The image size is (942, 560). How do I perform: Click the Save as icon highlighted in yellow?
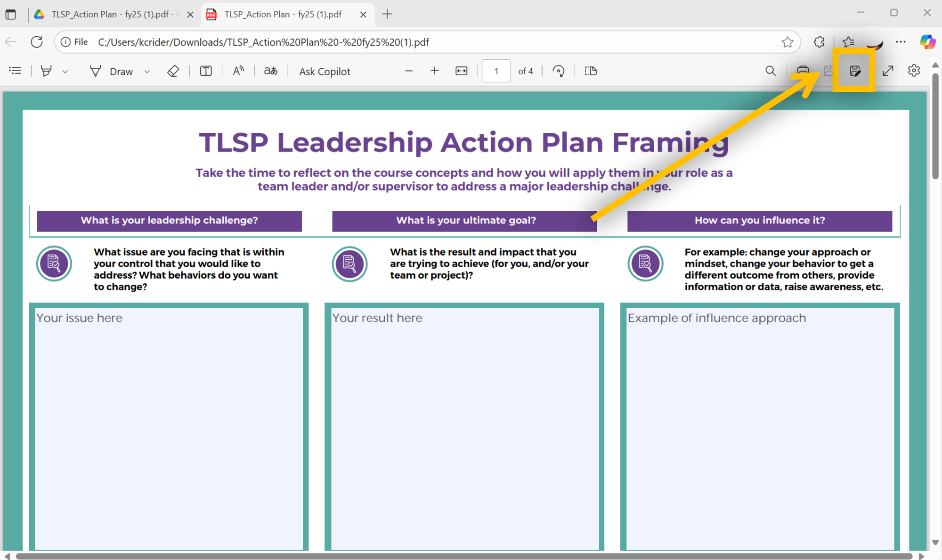coord(854,71)
